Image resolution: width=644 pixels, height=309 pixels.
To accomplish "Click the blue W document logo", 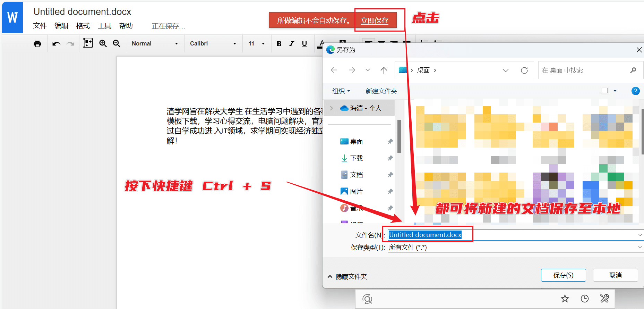I will 12,17.
